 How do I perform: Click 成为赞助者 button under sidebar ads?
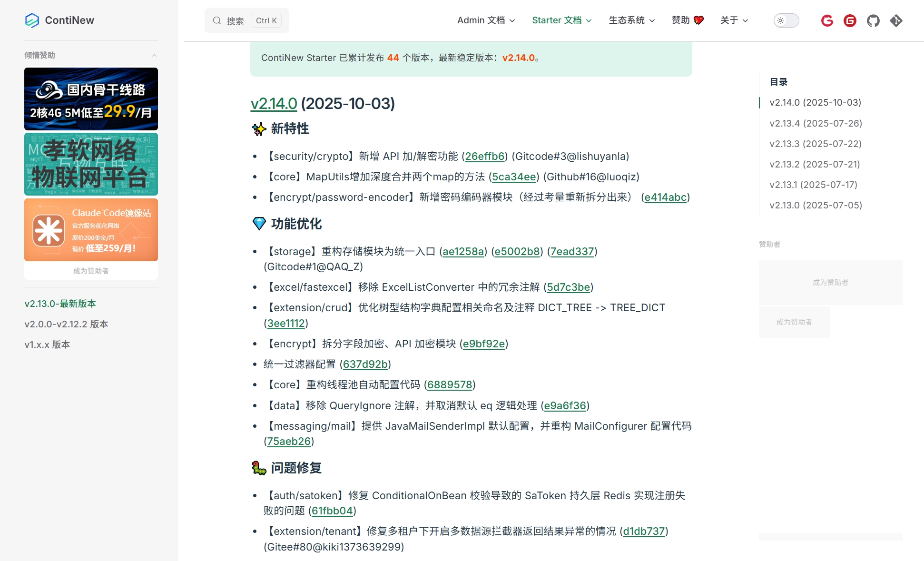[91, 271]
